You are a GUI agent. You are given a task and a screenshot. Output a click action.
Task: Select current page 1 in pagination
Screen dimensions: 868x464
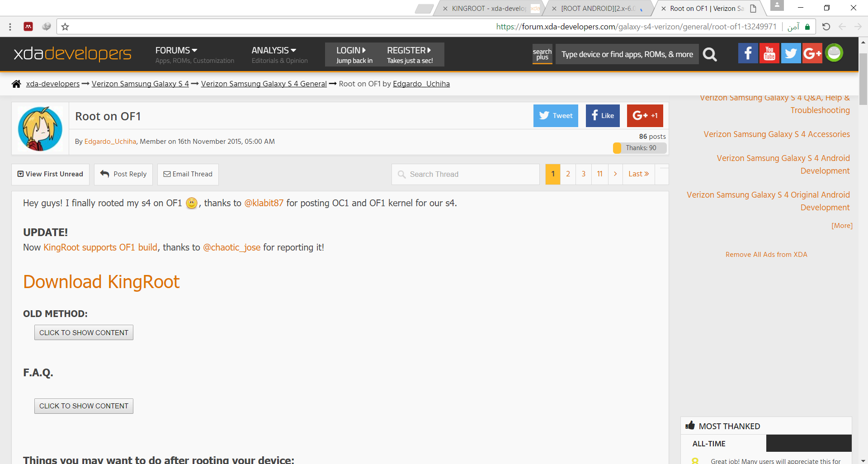click(553, 174)
